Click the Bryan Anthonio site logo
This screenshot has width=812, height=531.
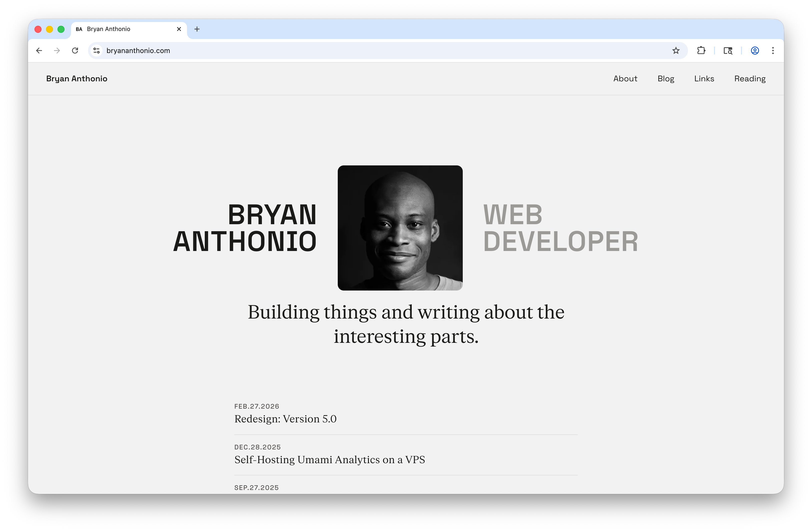point(76,78)
